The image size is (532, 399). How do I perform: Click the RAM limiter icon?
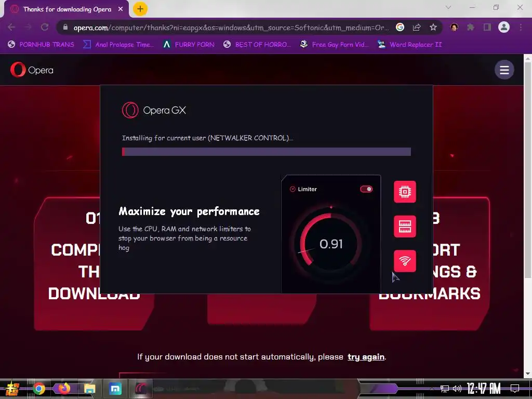pyautogui.click(x=405, y=227)
